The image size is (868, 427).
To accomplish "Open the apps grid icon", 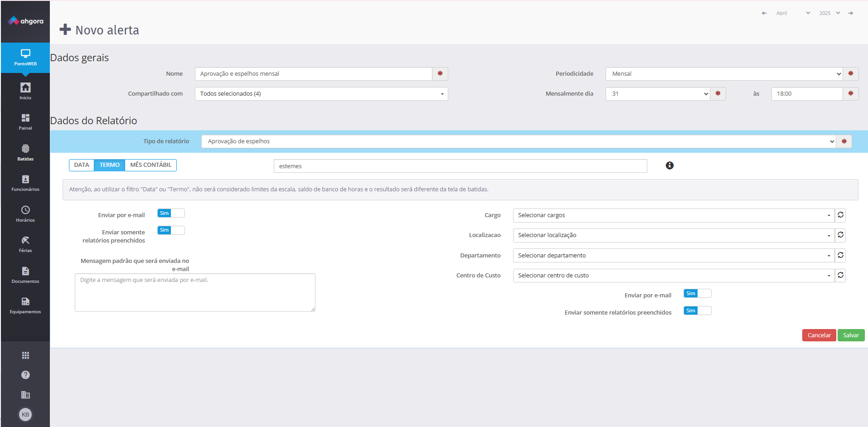I will [25, 355].
